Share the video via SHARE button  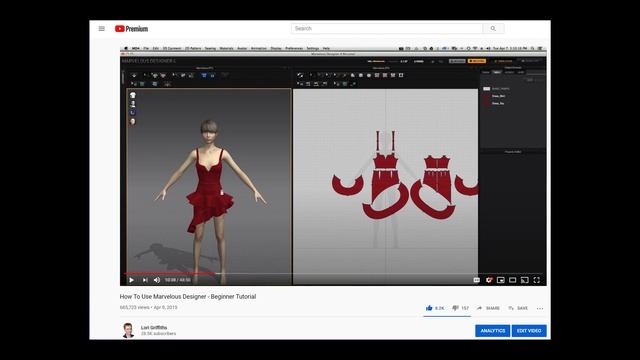click(x=488, y=308)
